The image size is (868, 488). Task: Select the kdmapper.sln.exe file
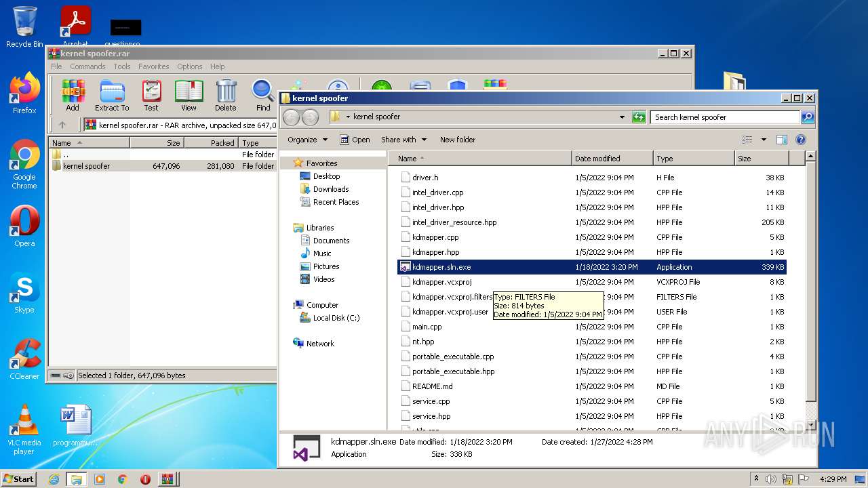point(591,267)
